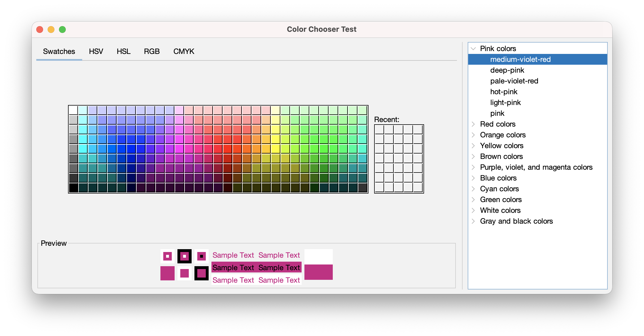644x336 pixels.
Task: Select the RGB tab
Action: [152, 51]
